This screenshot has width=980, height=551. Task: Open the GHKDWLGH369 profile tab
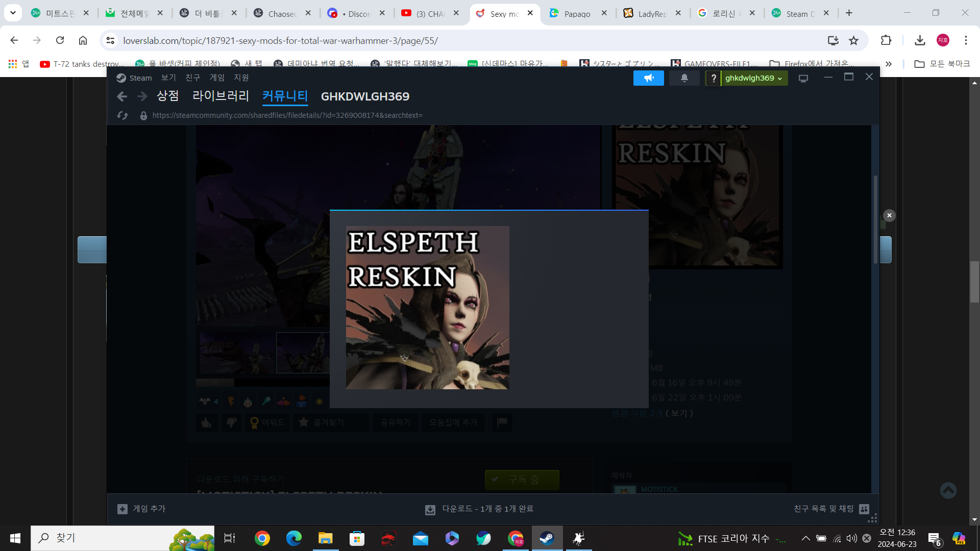coord(365,96)
